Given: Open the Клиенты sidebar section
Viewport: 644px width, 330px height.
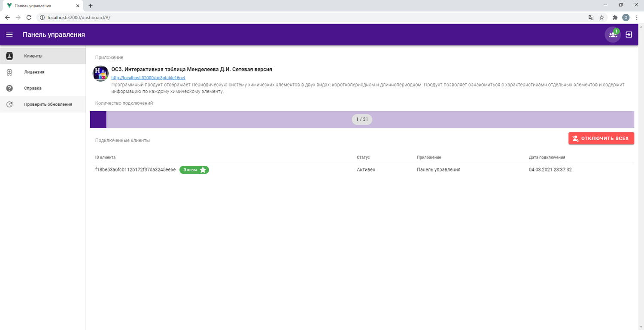Looking at the screenshot, I should [x=33, y=56].
